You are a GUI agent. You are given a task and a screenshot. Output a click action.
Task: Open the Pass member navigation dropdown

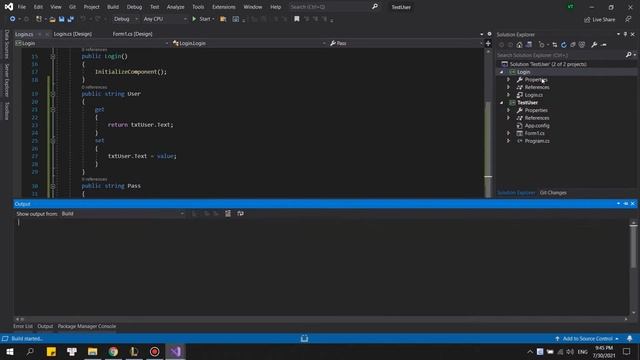[x=405, y=43]
